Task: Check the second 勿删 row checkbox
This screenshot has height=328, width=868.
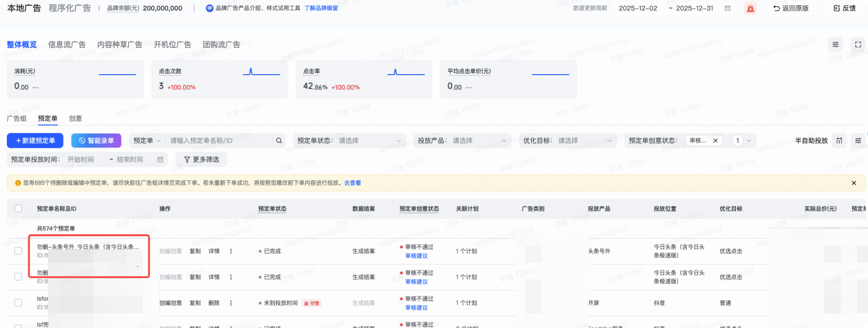Action: (x=18, y=277)
